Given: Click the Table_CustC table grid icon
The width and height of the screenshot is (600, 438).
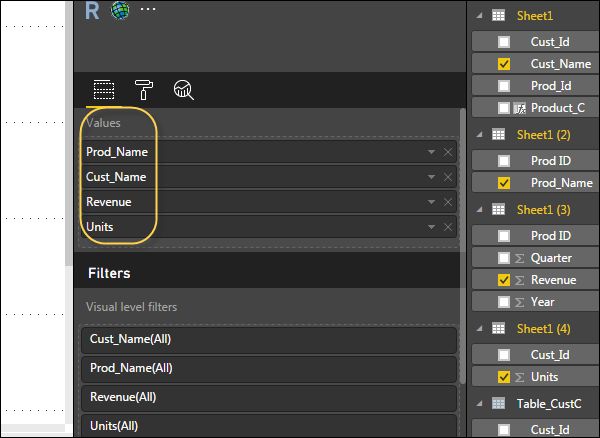Looking at the screenshot, I should (x=498, y=404).
